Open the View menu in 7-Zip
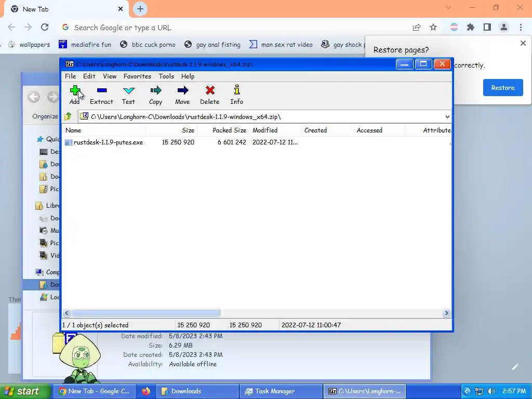Screen dimensions: 532x399 [110, 76]
